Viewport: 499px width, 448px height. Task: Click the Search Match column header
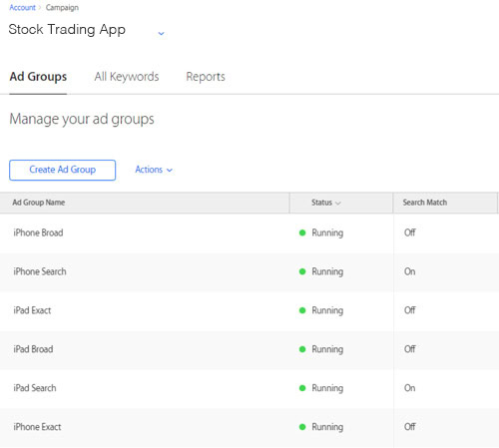pyautogui.click(x=425, y=203)
